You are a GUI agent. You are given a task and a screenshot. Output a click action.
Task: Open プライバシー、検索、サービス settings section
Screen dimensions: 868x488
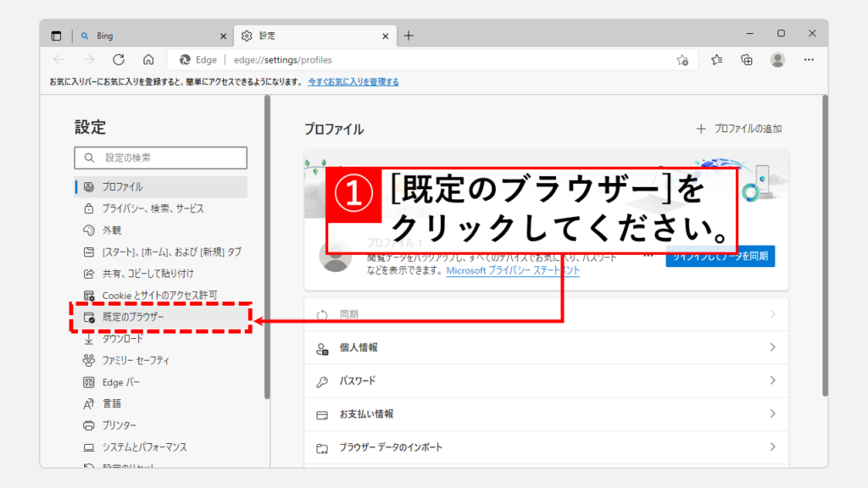(x=153, y=208)
